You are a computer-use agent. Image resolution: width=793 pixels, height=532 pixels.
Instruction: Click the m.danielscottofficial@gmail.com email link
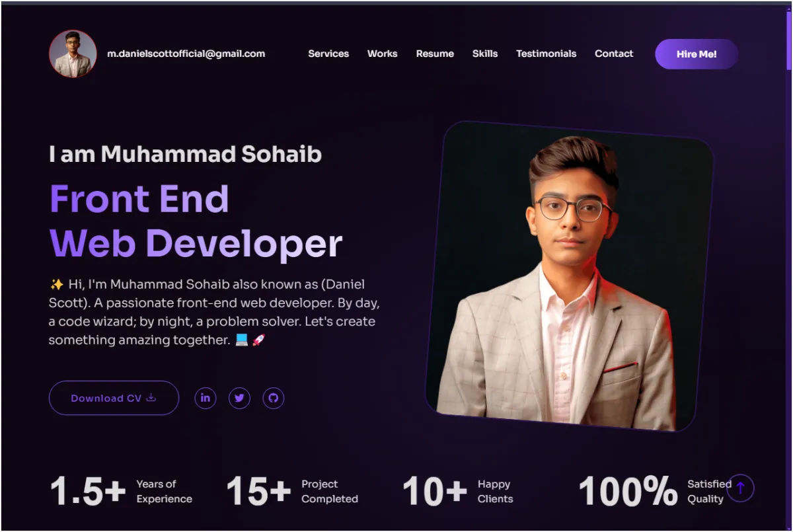[x=186, y=54]
